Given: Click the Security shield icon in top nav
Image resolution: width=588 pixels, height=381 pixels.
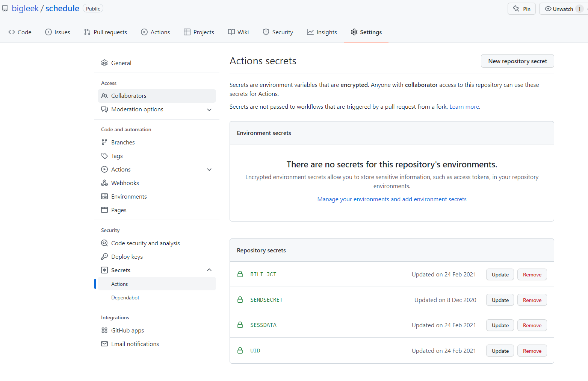Looking at the screenshot, I should click(266, 32).
